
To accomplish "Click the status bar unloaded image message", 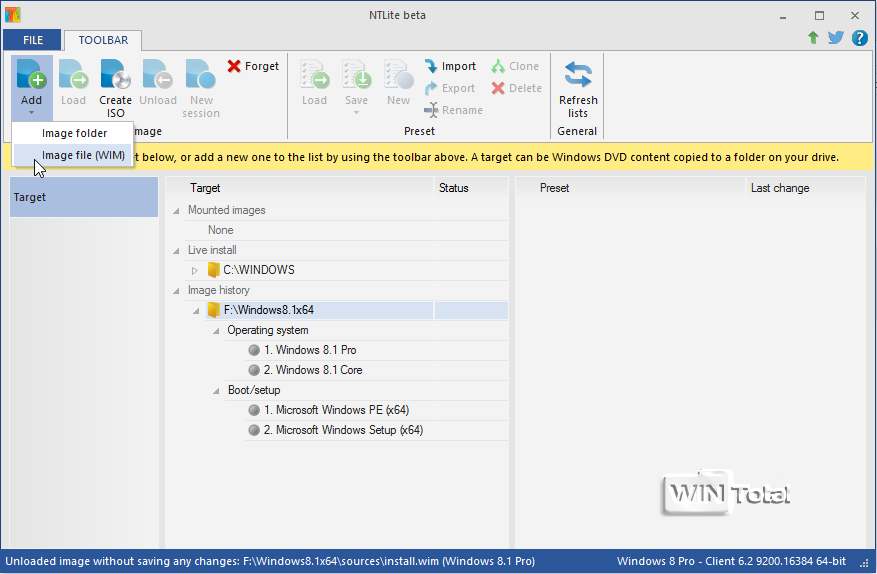I will click(270, 561).
